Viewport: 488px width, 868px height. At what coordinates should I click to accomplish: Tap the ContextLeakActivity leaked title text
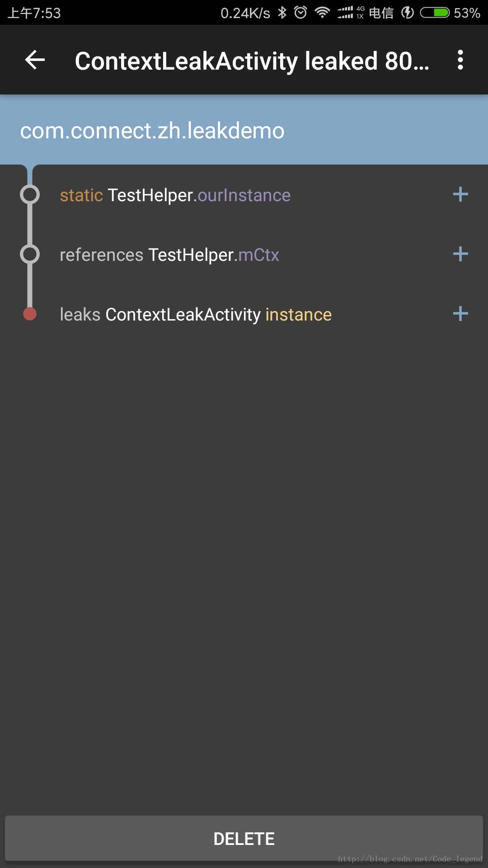pos(252,61)
